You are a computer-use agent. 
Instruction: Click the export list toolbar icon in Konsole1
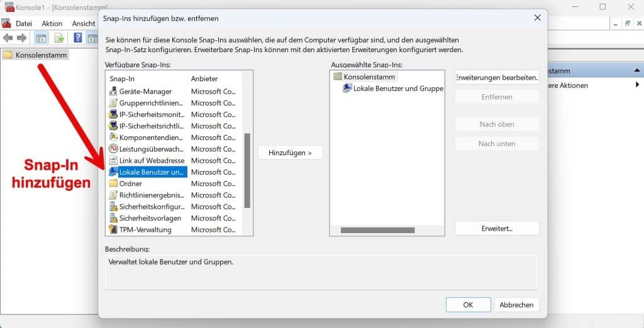pyautogui.click(x=60, y=38)
